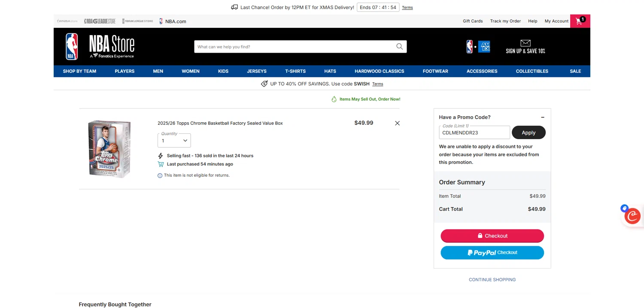Open the Accessories menu
644x308 pixels.
click(482, 71)
